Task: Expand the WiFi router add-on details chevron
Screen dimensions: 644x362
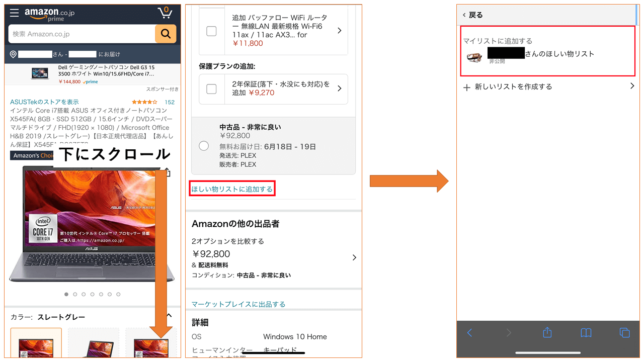Action: click(341, 31)
